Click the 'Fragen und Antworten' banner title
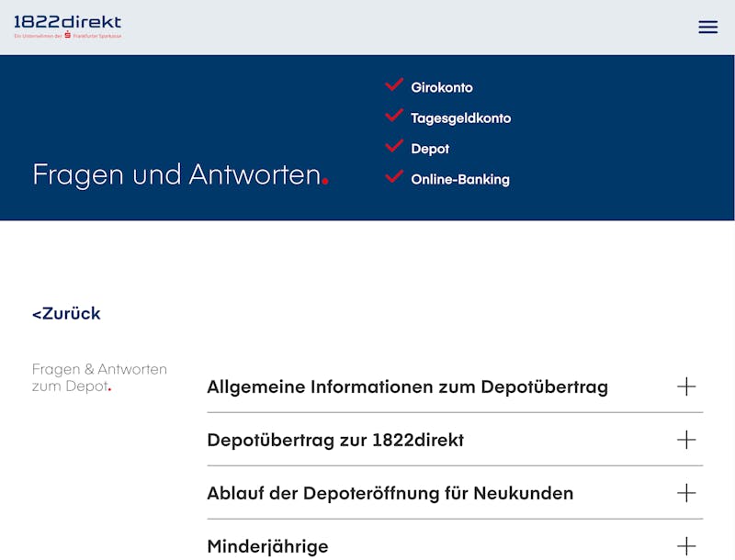This screenshot has width=735, height=560. click(x=180, y=175)
